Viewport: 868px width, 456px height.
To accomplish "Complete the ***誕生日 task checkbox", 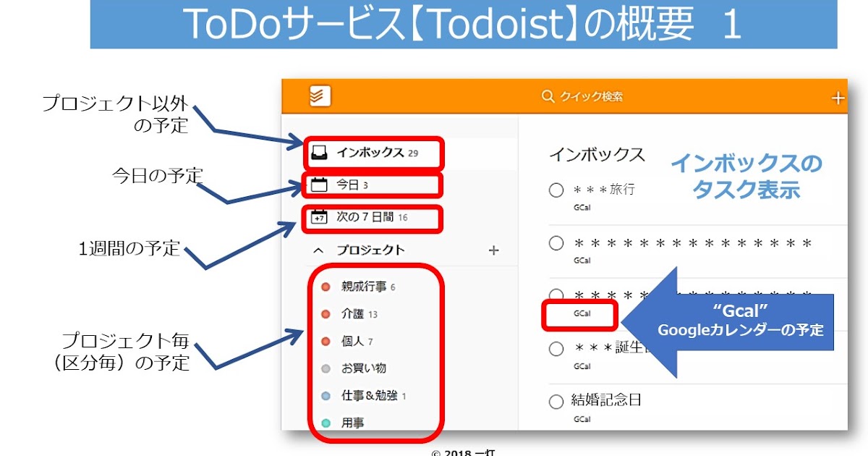I will point(556,348).
